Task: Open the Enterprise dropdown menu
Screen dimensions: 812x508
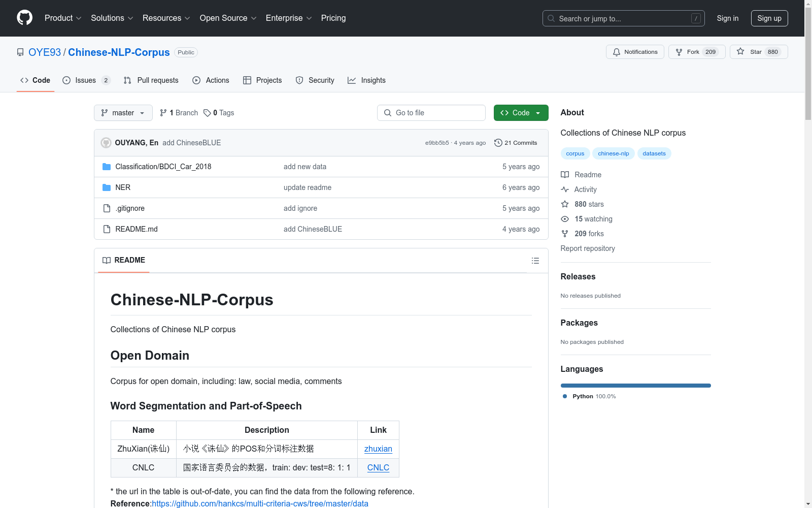Action: tap(289, 18)
